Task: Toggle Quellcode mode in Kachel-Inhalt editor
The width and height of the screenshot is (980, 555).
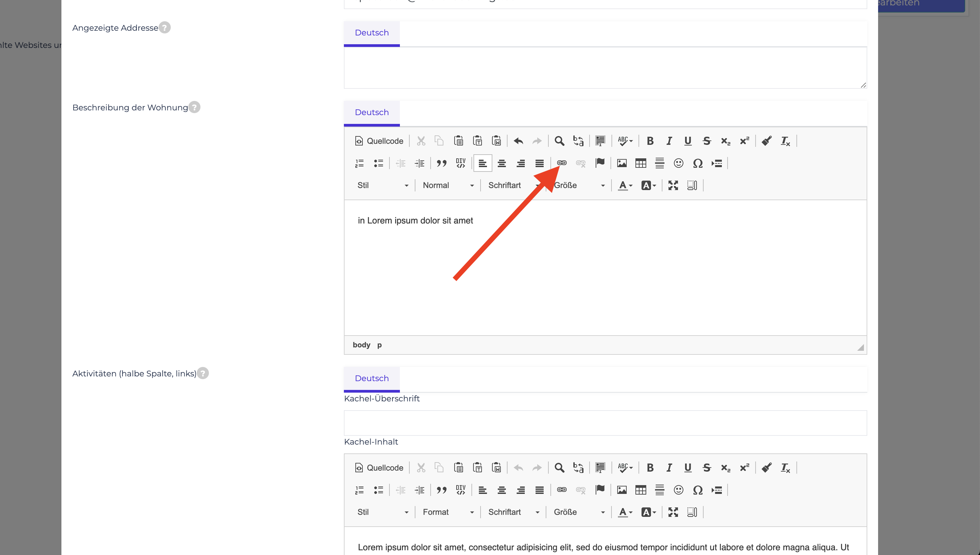Action: [379, 468]
